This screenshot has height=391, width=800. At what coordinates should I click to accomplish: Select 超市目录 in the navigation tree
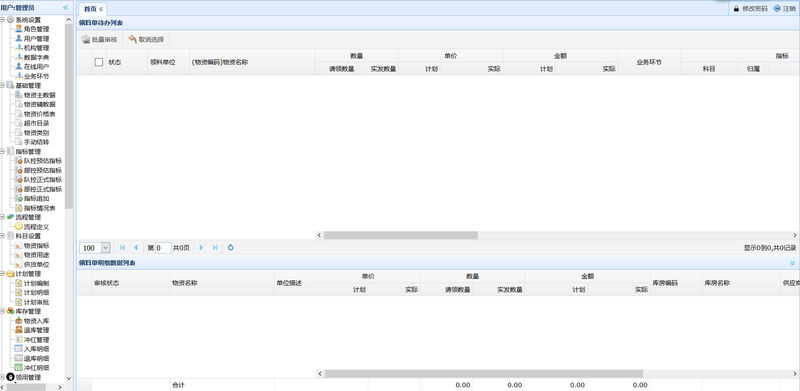[x=37, y=123]
